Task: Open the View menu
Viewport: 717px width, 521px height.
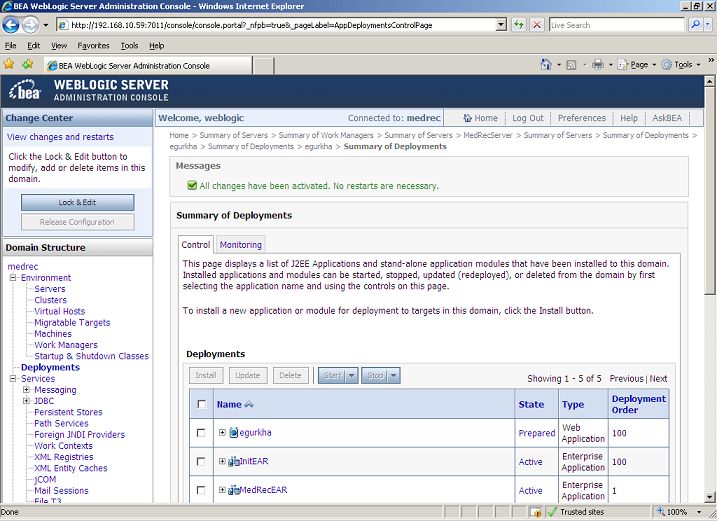Action: 59,46
